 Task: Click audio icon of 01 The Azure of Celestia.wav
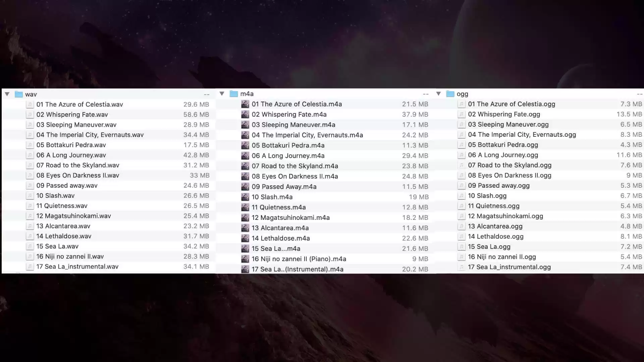(x=30, y=105)
